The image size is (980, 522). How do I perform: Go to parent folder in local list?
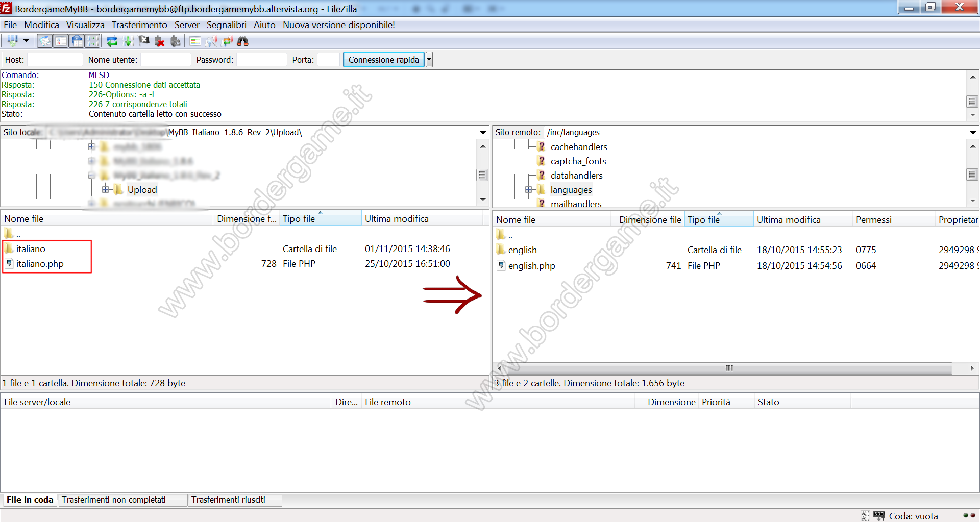coord(13,234)
